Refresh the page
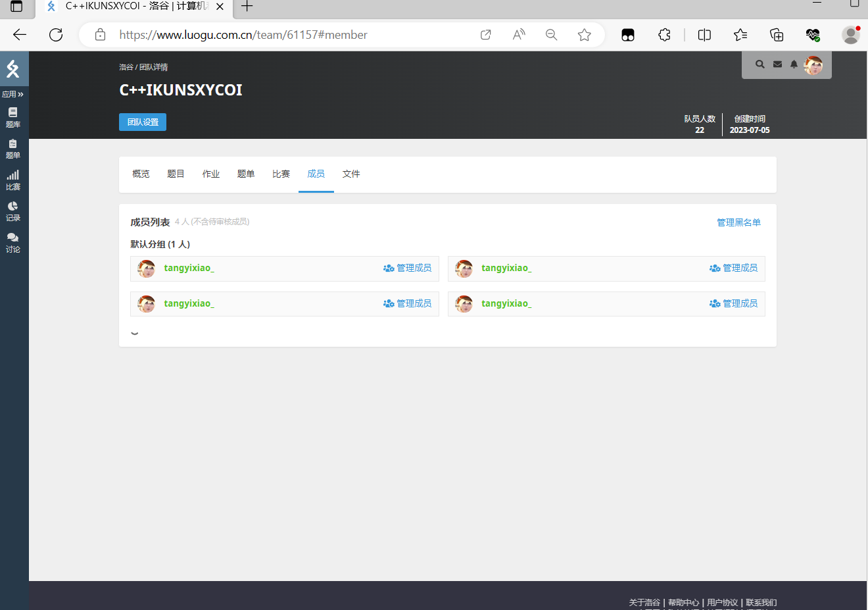Screen dimensions: 868x610 [56, 35]
